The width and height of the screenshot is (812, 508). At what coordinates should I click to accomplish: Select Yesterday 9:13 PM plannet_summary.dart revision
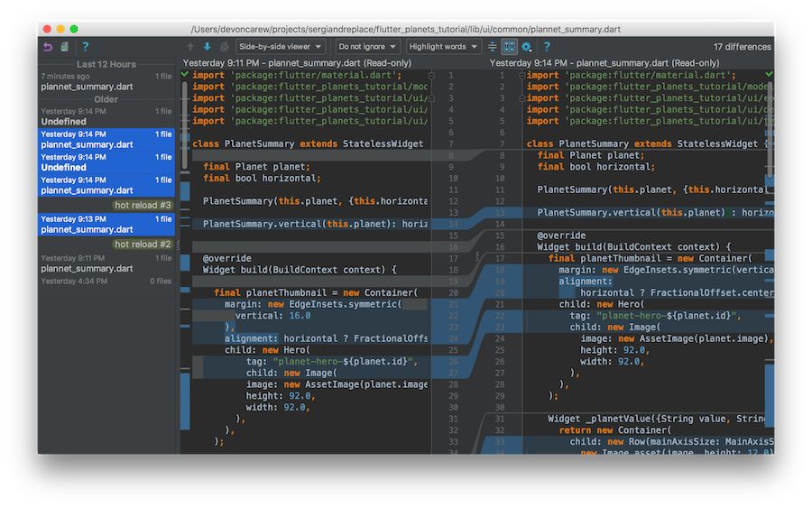(106, 225)
